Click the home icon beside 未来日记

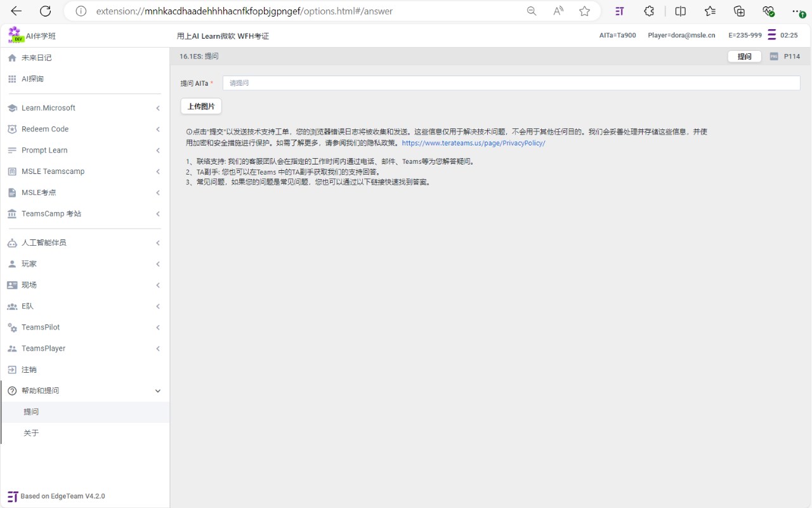(12, 58)
